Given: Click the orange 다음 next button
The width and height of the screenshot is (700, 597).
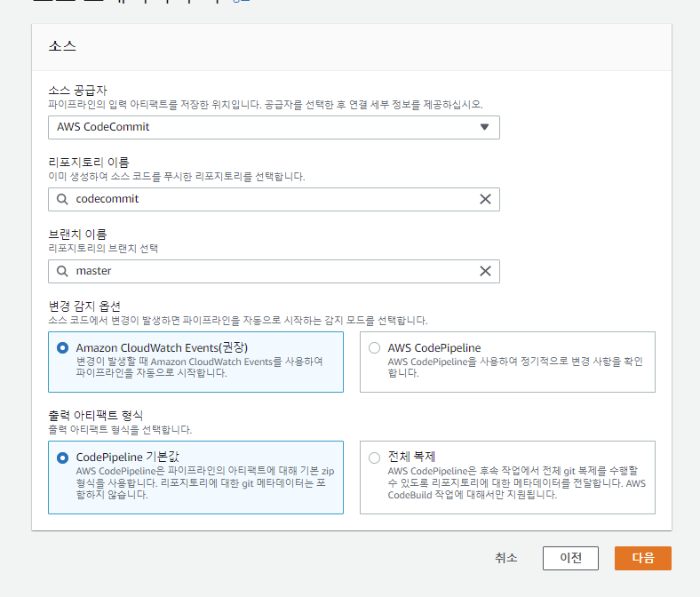Looking at the screenshot, I should coord(643,558).
